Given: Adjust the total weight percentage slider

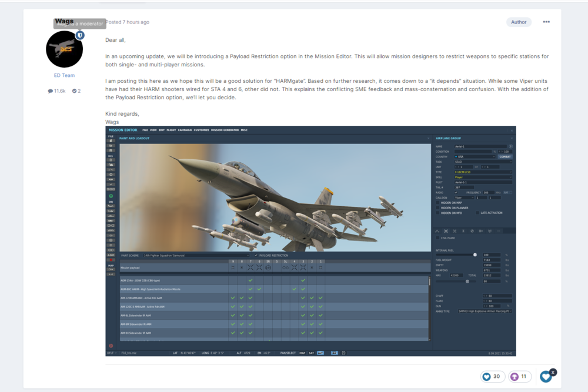Looking at the screenshot, I should point(456,281).
